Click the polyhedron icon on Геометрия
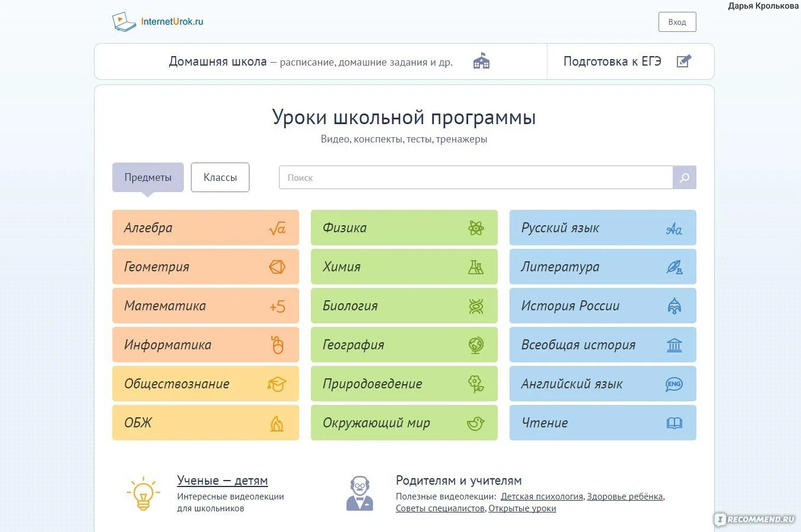The height and width of the screenshot is (532, 801). pos(277,267)
